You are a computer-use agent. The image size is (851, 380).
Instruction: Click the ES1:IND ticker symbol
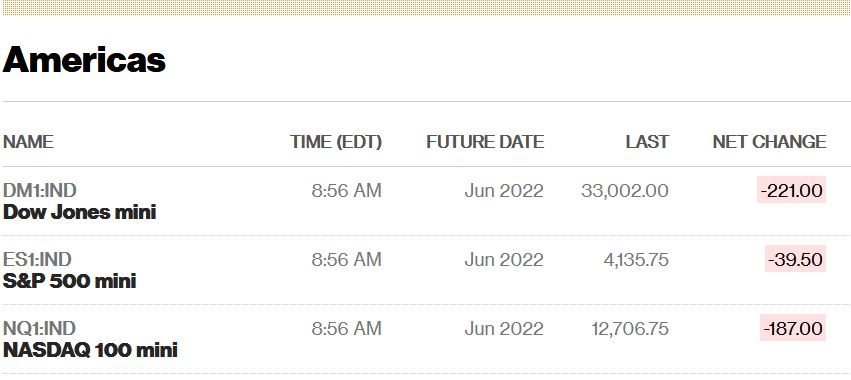coord(37,259)
